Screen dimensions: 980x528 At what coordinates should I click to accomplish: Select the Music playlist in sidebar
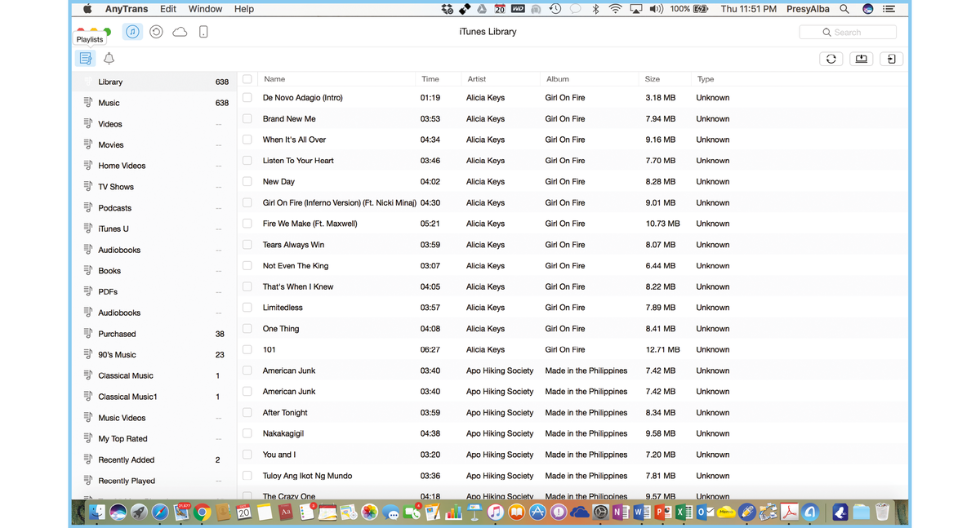(154, 103)
